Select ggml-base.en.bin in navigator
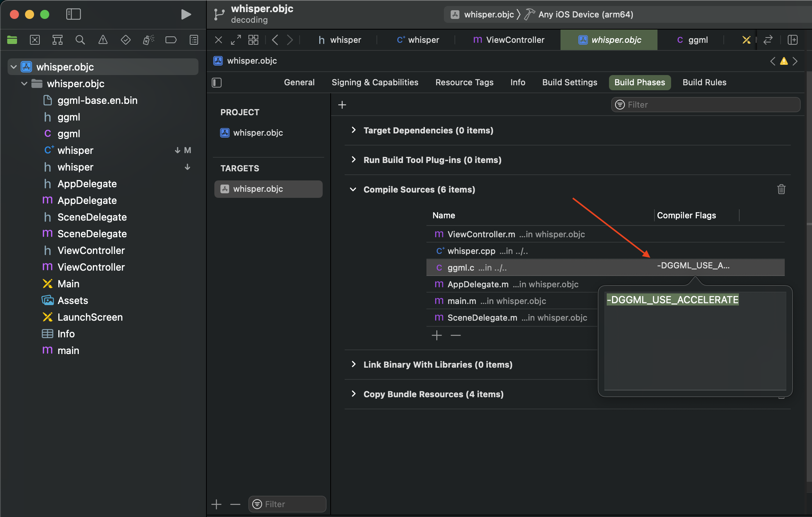This screenshot has width=812, height=517. click(x=97, y=100)
